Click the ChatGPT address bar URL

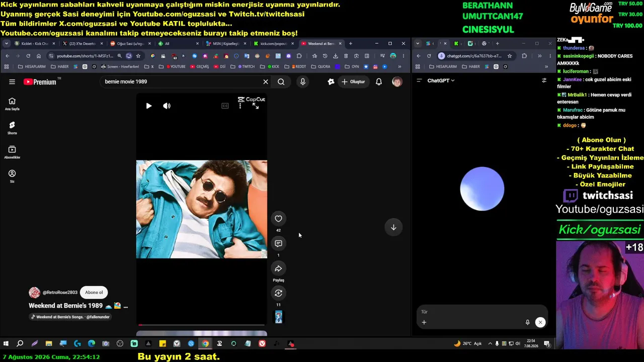point(474,56)
